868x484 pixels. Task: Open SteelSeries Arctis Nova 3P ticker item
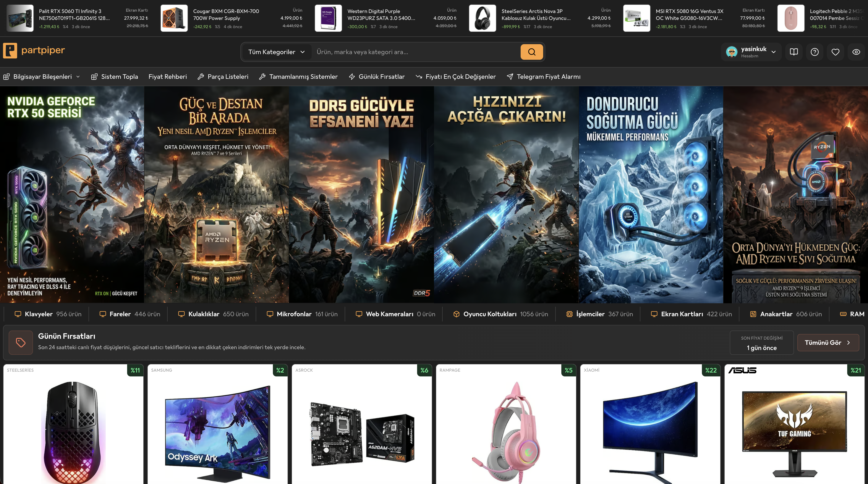[540, 18]
